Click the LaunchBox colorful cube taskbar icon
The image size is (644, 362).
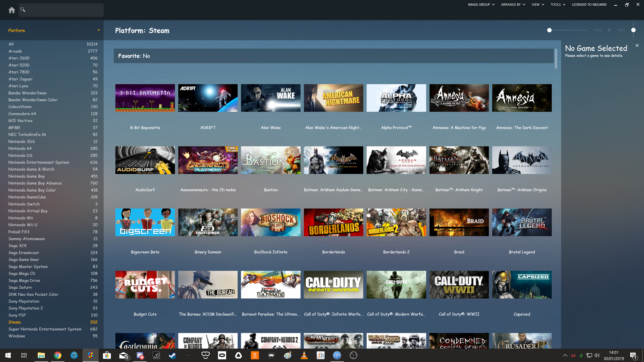coord(91,355)
